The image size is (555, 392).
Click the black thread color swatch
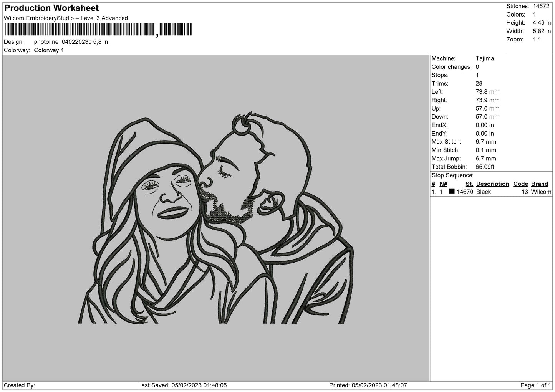pos(452,191)
